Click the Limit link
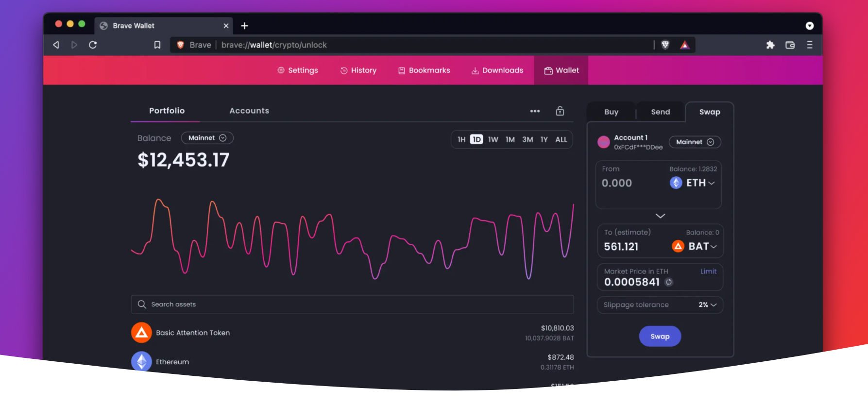Screen dimensions: 868x405 [708, 271]
